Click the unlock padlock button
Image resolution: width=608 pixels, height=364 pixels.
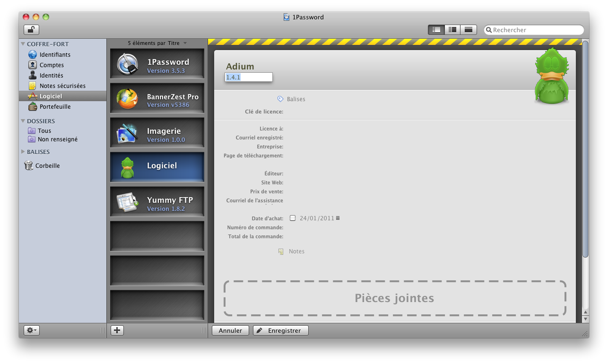(31, 30)
